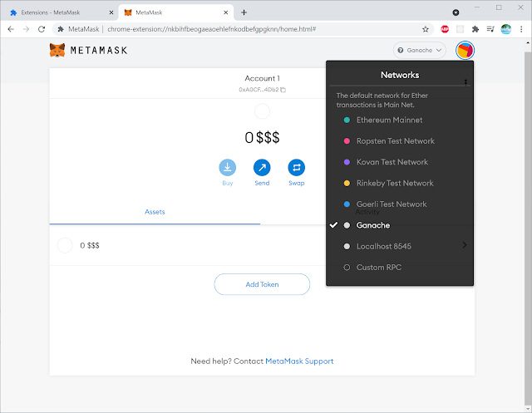Open the AdBlock extension icon

(445, 29)
